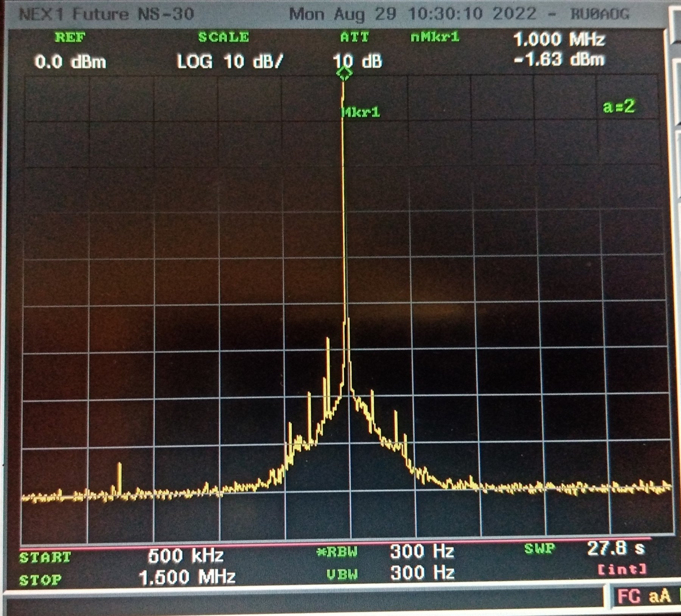Click the Mkr1 diamond marker at peak
This screenshot has width=681, height=616.
[345, 73]
